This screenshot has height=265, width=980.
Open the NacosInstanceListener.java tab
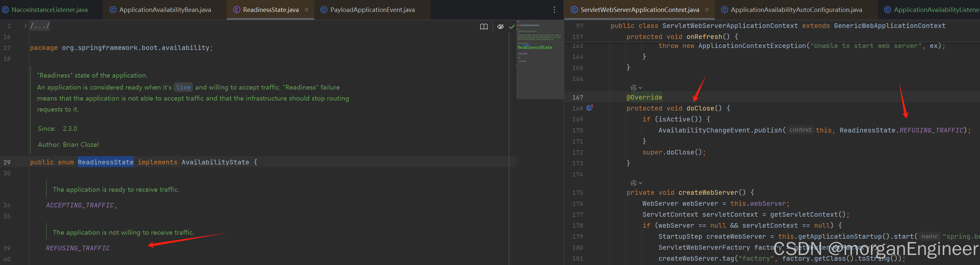click(50, 10)
